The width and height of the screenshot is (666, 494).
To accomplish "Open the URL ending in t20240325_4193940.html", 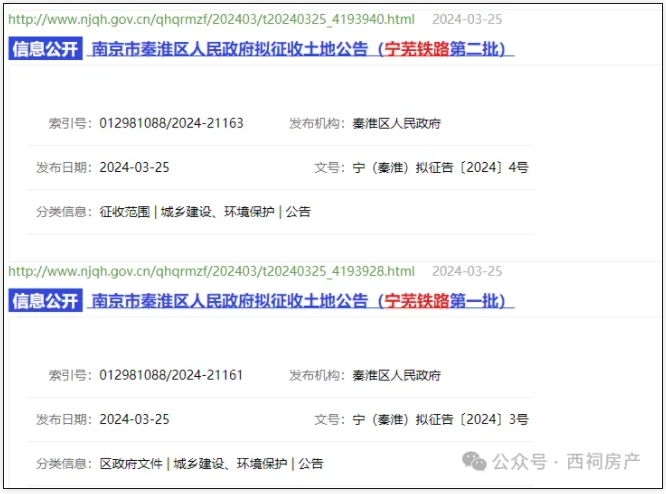I will 211,19.
